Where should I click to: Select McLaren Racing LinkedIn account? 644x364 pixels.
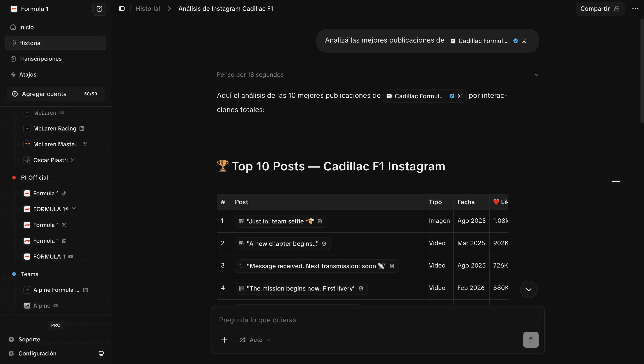pos(54,128)
